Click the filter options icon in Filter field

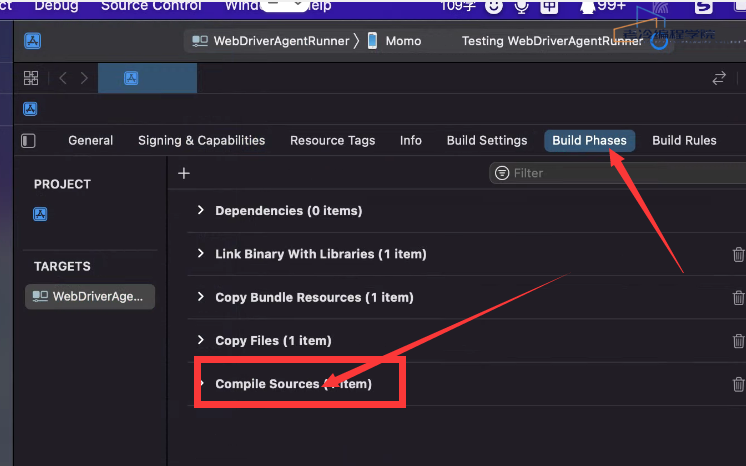point(501,173)
